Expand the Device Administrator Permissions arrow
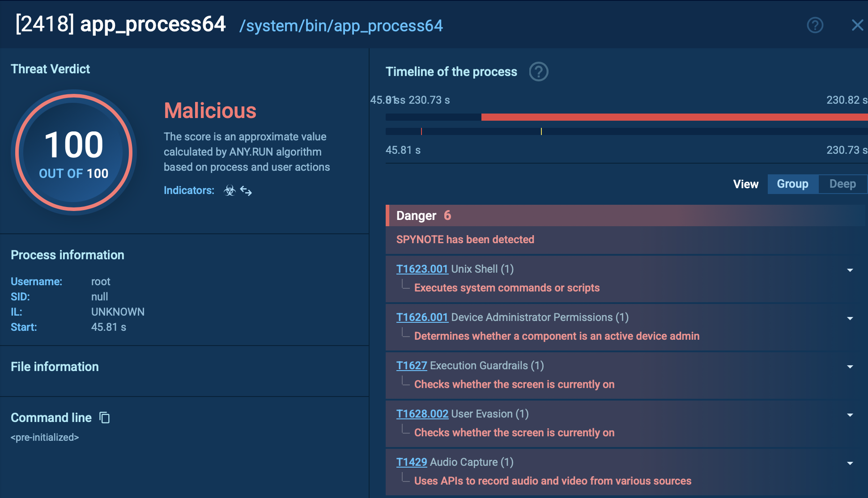 click(850, 318)
